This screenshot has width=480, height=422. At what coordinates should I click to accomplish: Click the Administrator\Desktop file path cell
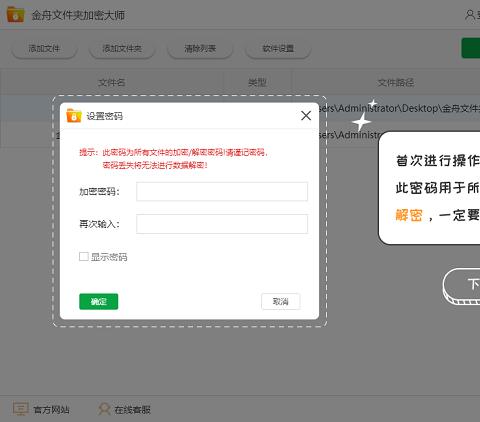coord(398,108)
